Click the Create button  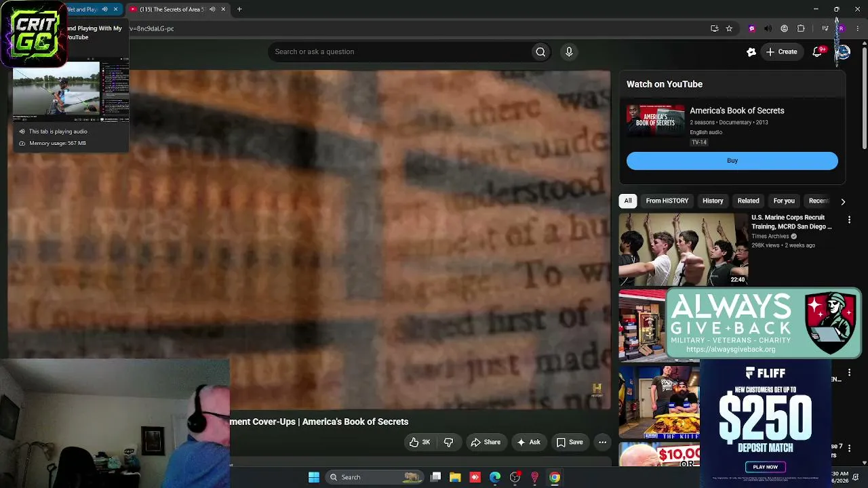point(781,52)
